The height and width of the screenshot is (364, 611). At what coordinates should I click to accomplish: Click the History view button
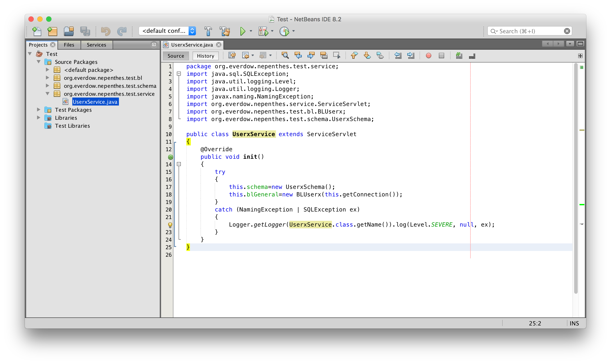[x=205, y=56]
